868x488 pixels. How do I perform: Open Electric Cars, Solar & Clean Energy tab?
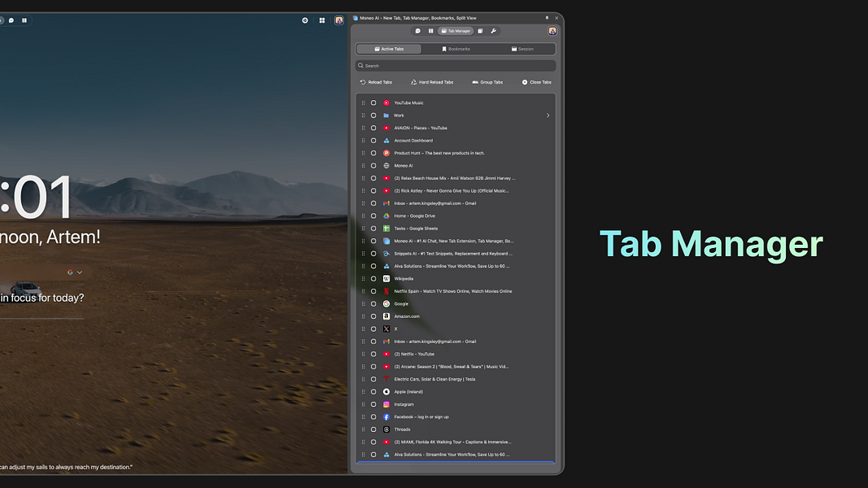(x=434, y=379)
